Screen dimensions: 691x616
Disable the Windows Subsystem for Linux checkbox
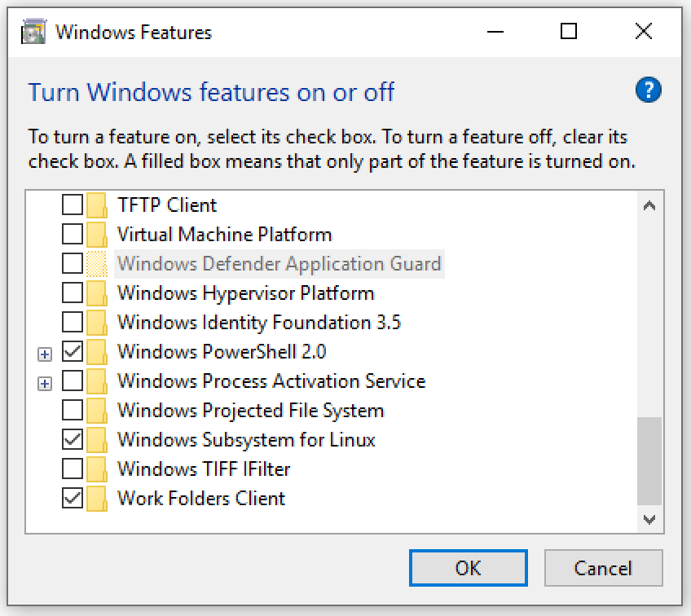coord(73,439)
